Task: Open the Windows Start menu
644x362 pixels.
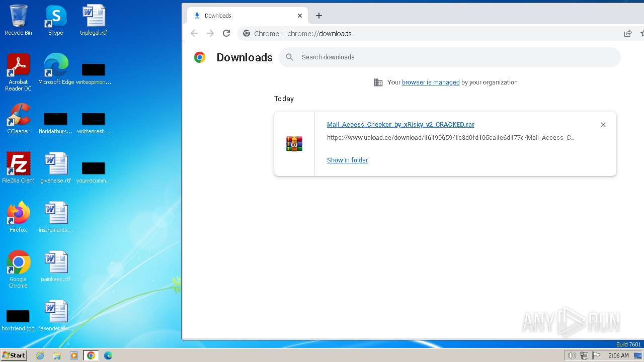Action: click(x=14, y=355)
